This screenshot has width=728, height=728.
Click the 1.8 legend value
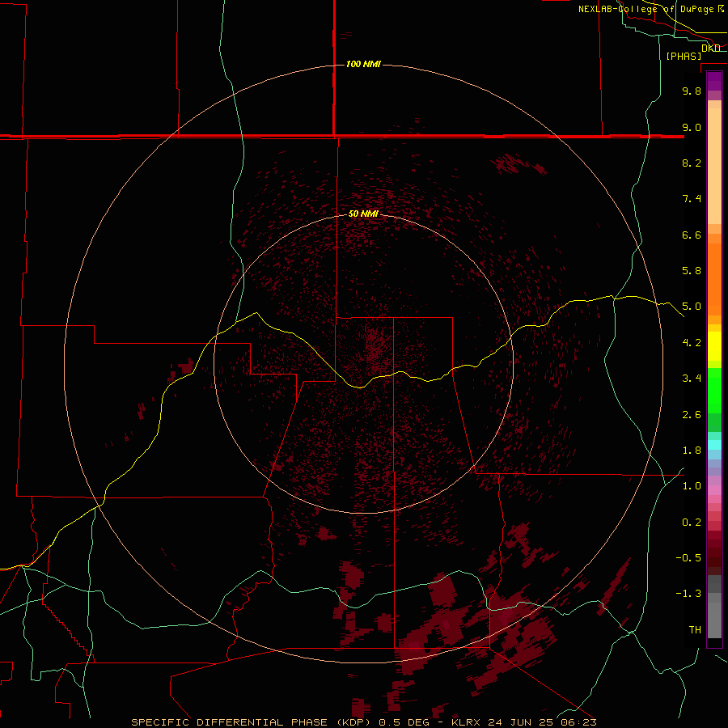(692, 451)
